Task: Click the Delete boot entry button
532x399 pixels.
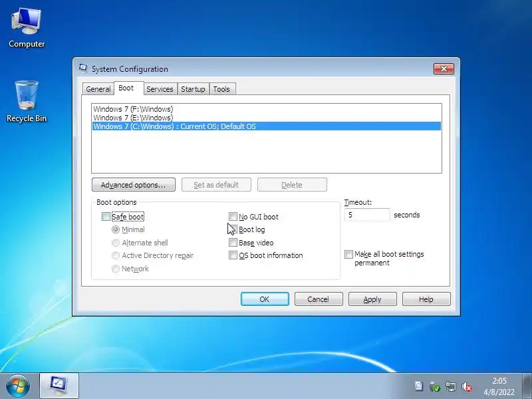Action: (292, 185)
